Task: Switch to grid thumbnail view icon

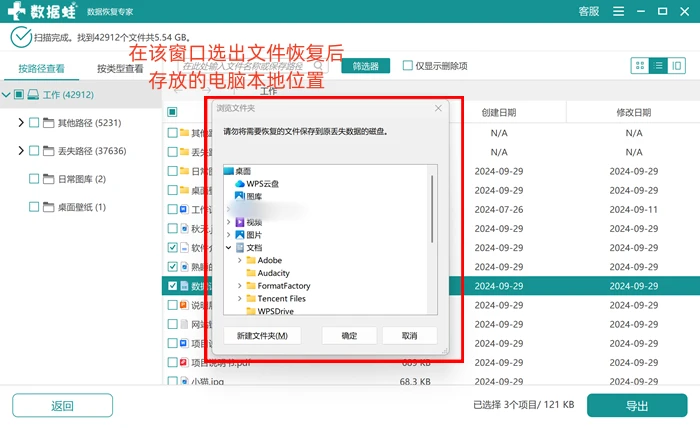Action: tap(640, 66)
